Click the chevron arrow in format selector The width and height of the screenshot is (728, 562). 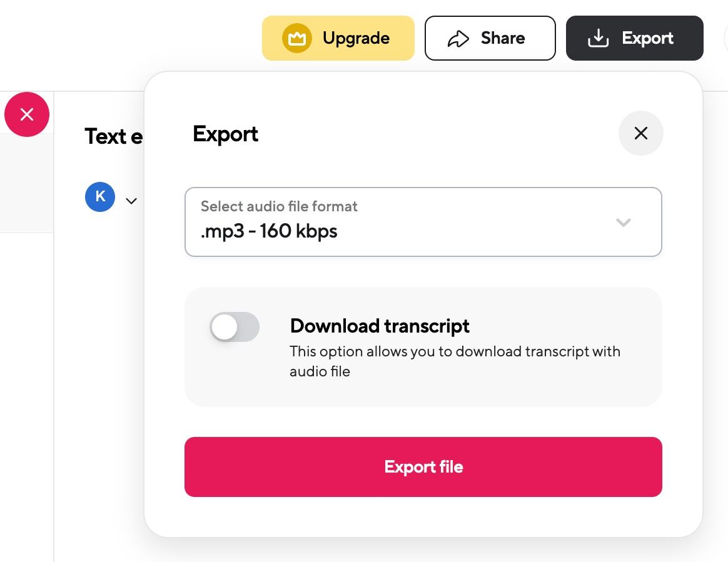(x=623, y=222)
